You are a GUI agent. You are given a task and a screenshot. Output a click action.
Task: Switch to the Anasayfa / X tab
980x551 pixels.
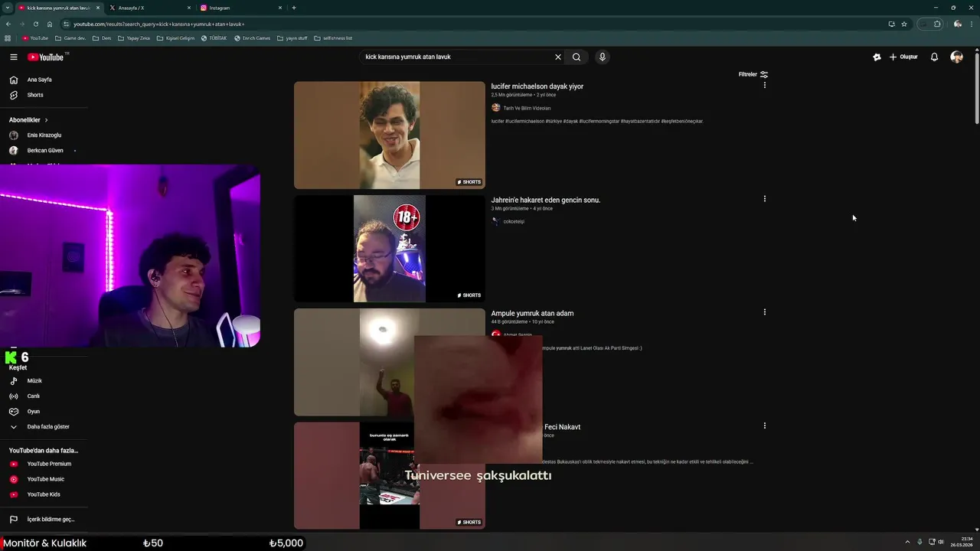pyautogui.click(x=150, y=8)
